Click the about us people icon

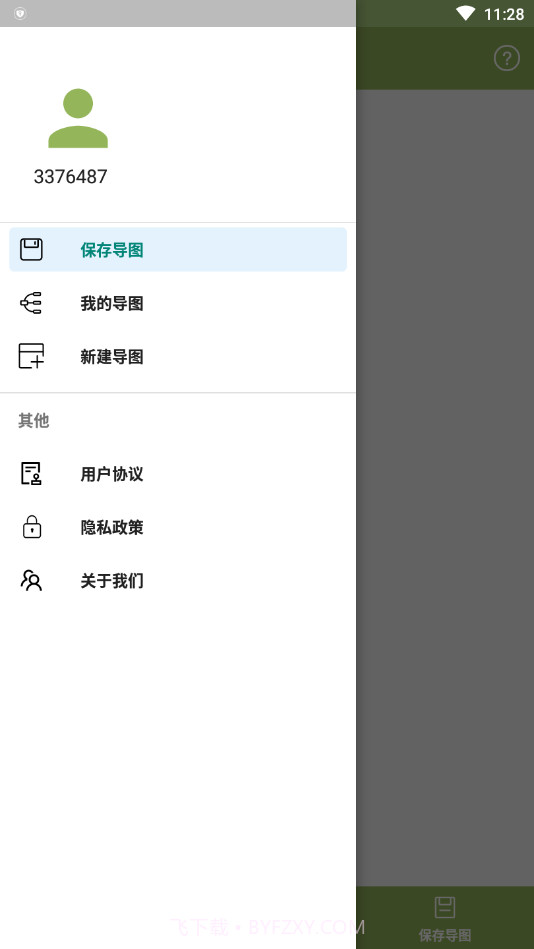[x=31, y=580]
